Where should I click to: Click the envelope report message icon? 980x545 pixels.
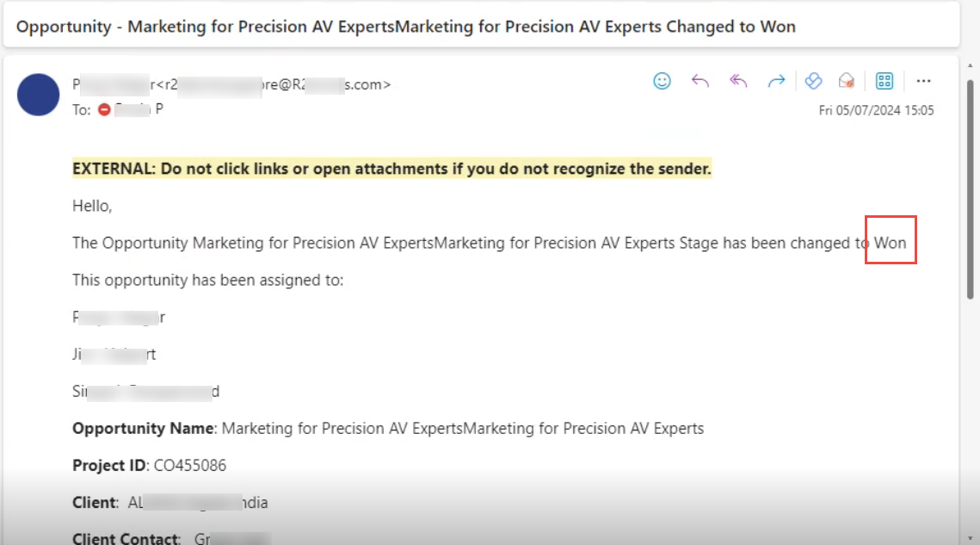coord(847,81)
